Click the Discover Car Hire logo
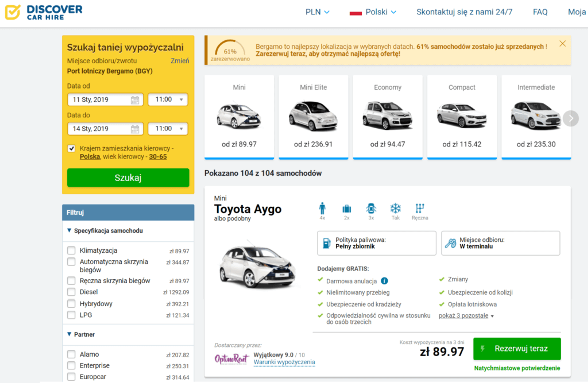The image size is (588, 383). (44, 12)
